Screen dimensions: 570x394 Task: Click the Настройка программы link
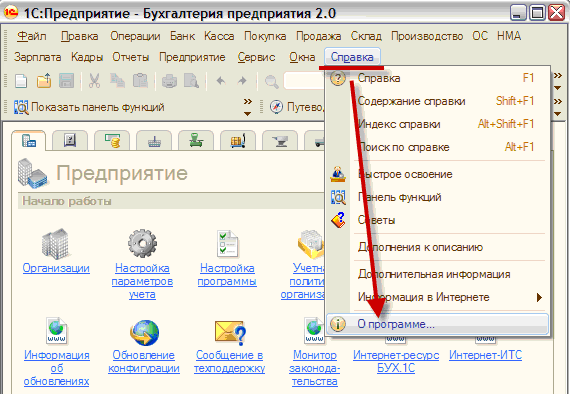pyautogui.click(x=227, y=274)
